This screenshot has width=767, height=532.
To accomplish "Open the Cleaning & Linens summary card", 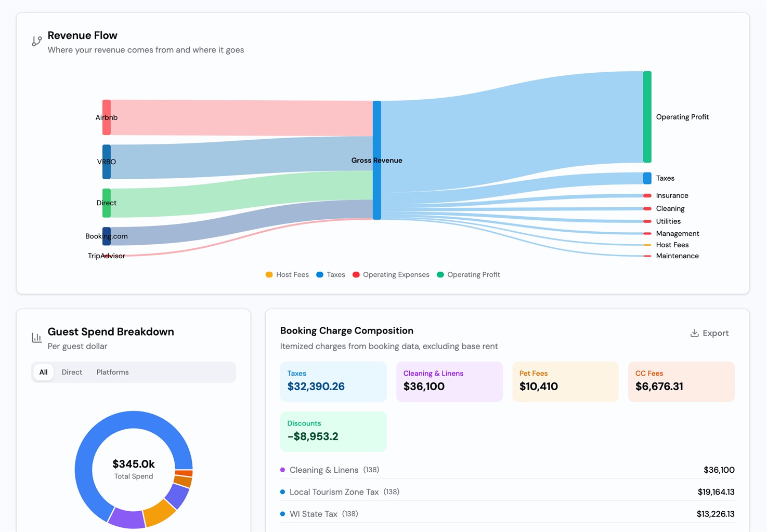I will coord(449,381).
